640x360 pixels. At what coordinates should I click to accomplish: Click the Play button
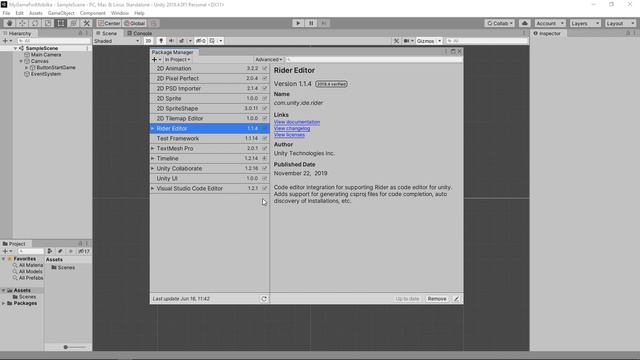click(x=298, y=23)
